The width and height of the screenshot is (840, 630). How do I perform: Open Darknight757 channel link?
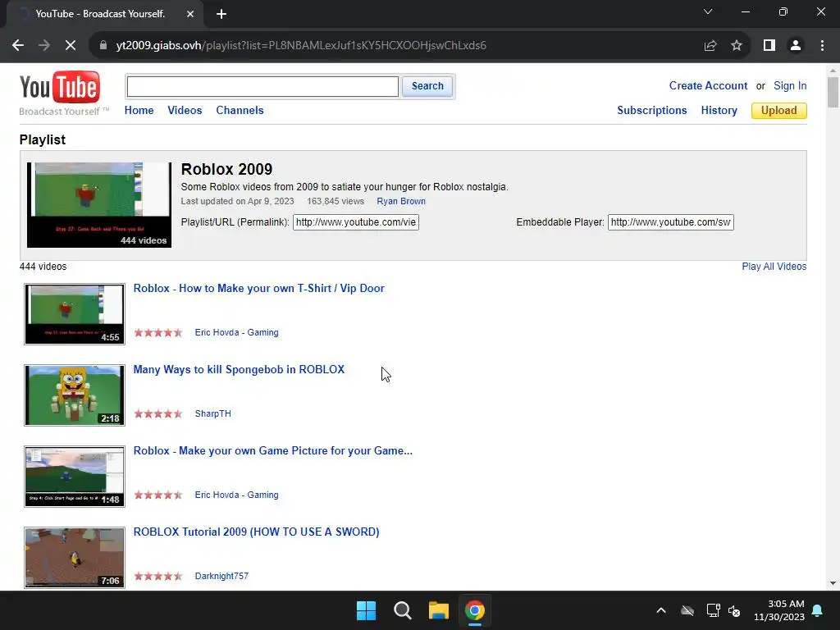click(x=221, y=576)
